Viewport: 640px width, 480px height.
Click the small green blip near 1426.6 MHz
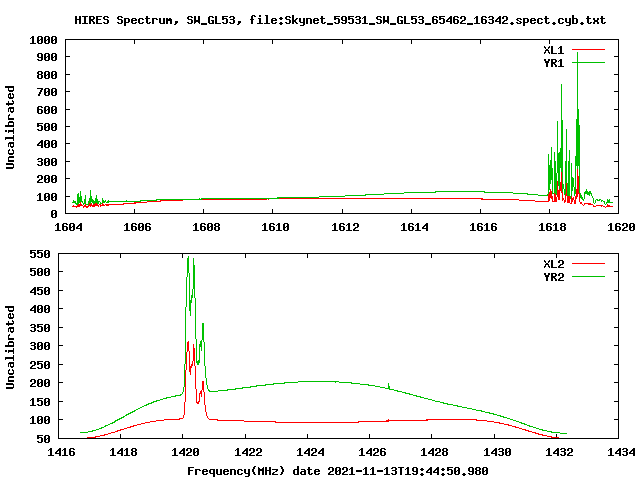389,385
